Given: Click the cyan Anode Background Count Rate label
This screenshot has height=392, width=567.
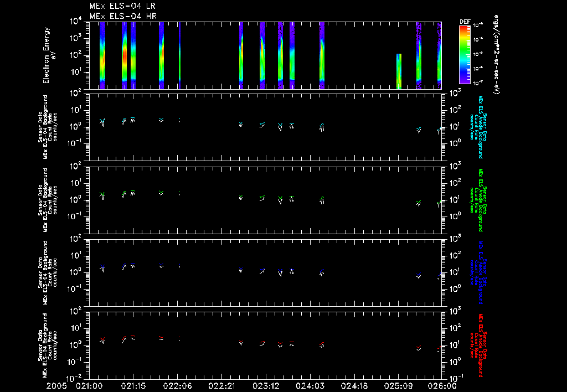Looking at the screenshot, I should tap(478, 127).
